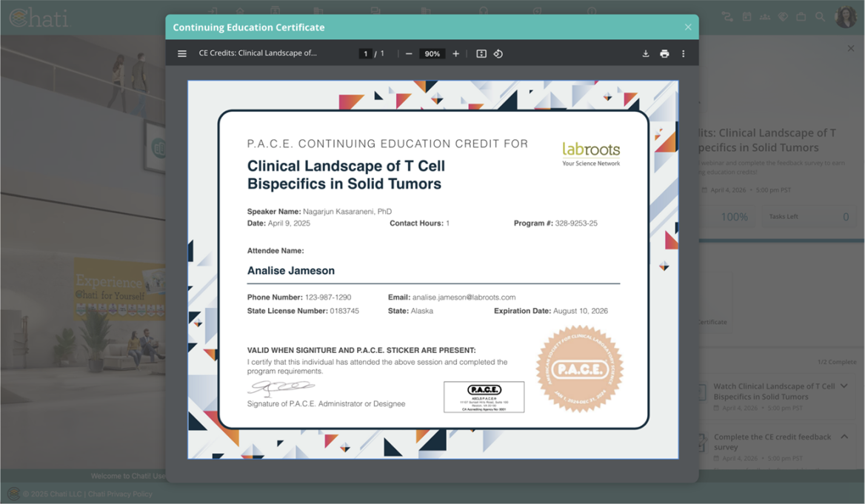
Task: Click the expiration date August 10, 2026
Action: (x=581, y=311)
